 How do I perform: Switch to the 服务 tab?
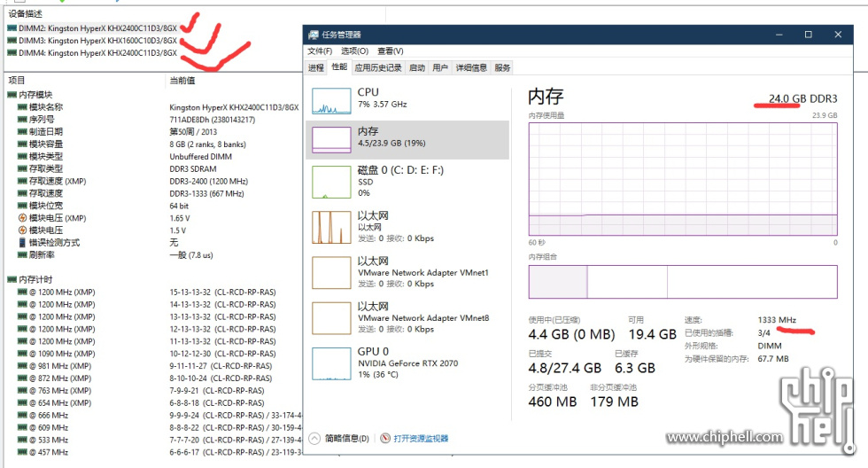click(x=502, y=67)
